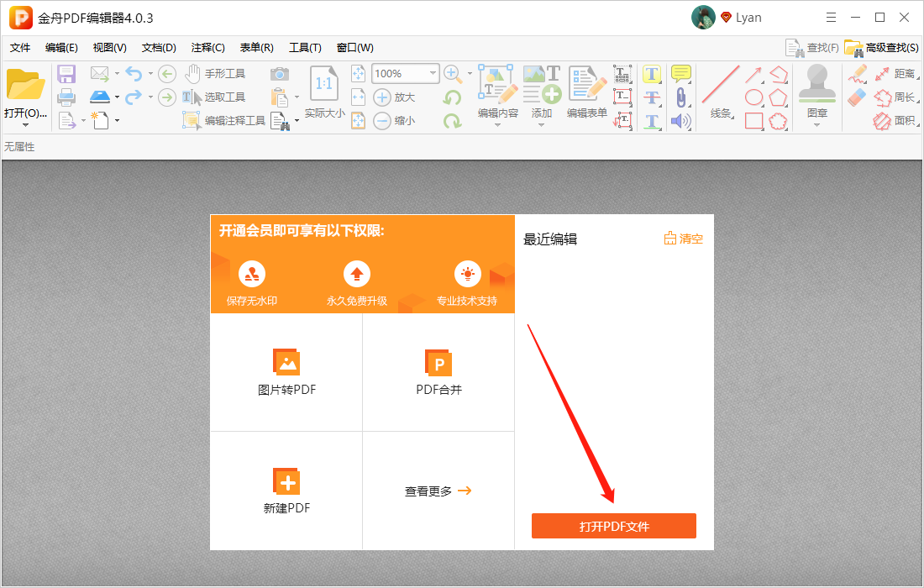Click the Snapshot camera icon

(280, 74)
